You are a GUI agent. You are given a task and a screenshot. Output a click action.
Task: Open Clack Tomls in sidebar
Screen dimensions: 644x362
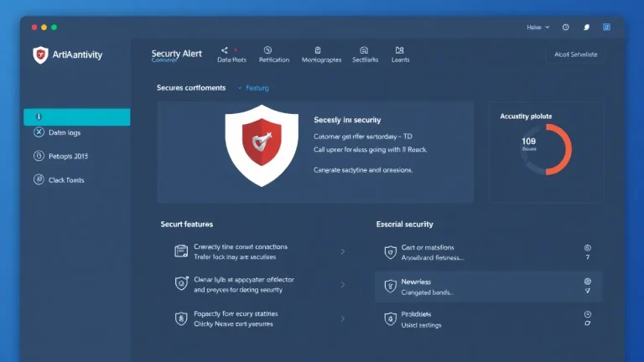66,180
